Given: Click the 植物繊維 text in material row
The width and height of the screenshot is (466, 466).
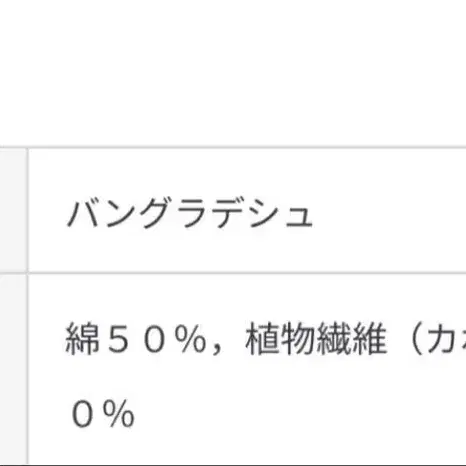Looking at the screenshot, I should pos(316,339).
